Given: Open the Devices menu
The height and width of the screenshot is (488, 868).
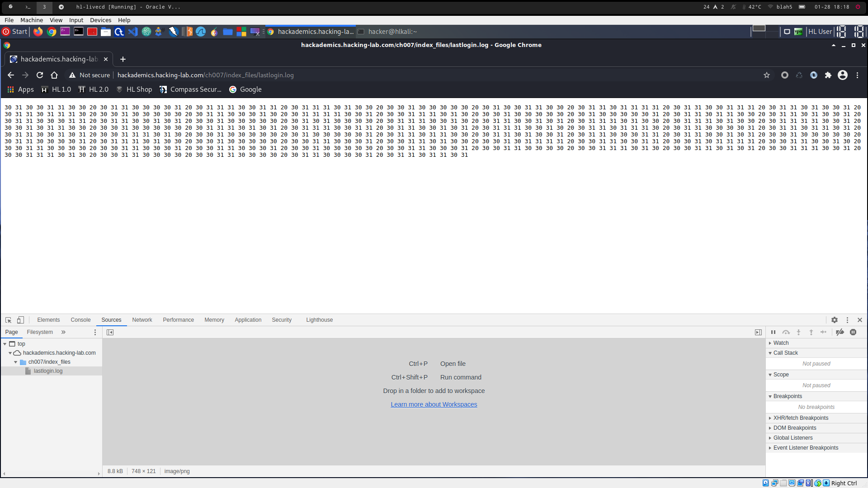Looking at the screenshot, I should click(x=100, y=20).
